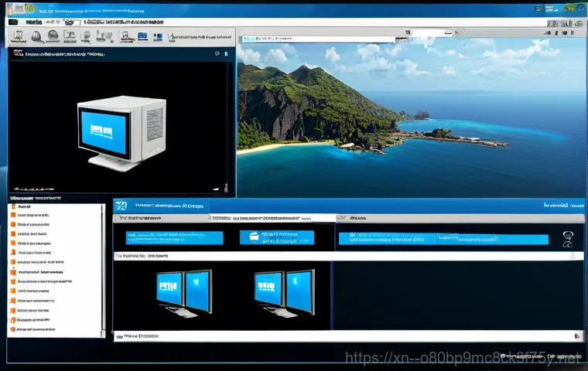The height and width of the screenshot is (371, 588).
Task: Select the right dual-monitor thumbnail
Action: (285, 294)
